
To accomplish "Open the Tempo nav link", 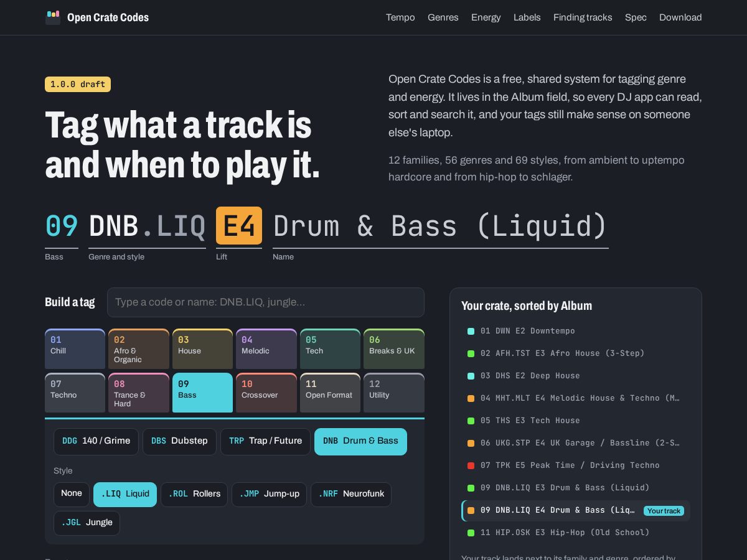I will pyautogui.click(x=400, y=17).
